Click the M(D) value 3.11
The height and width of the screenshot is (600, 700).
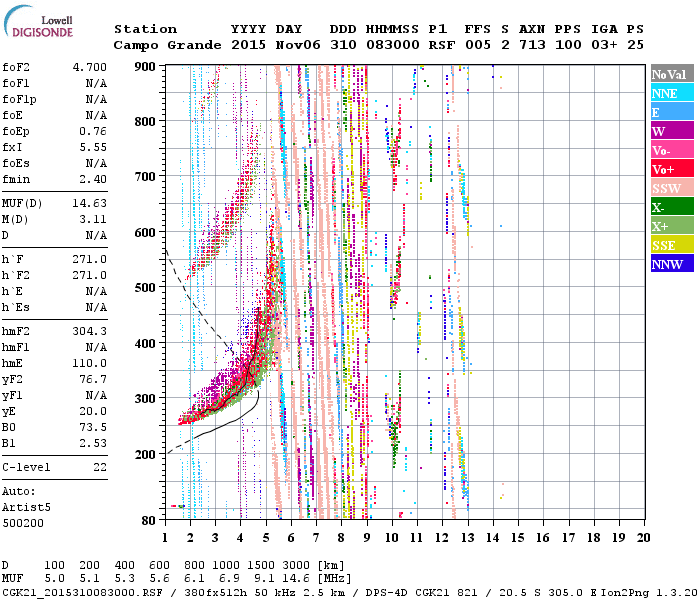click(x=93, y=220)
